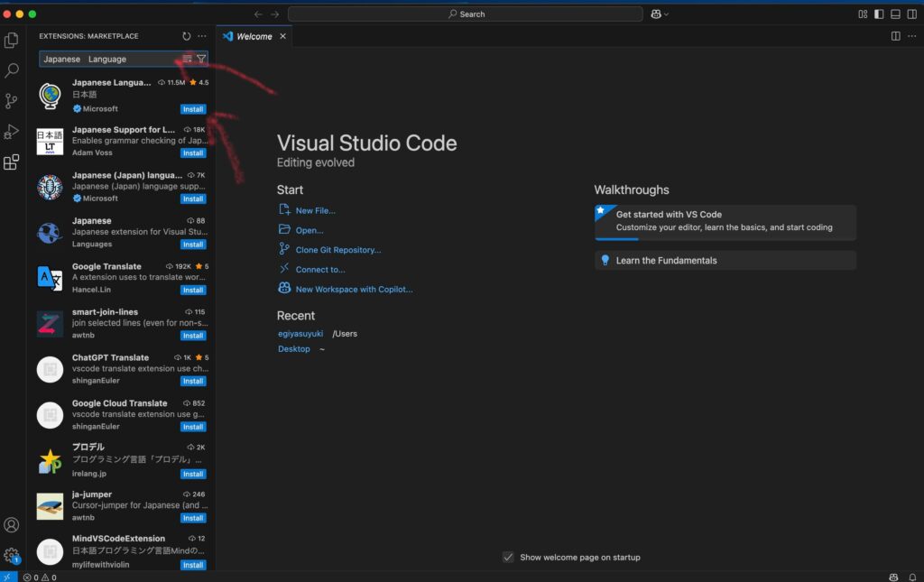
Task: Open notifications bell in status bar
Action: click(912, 577)
